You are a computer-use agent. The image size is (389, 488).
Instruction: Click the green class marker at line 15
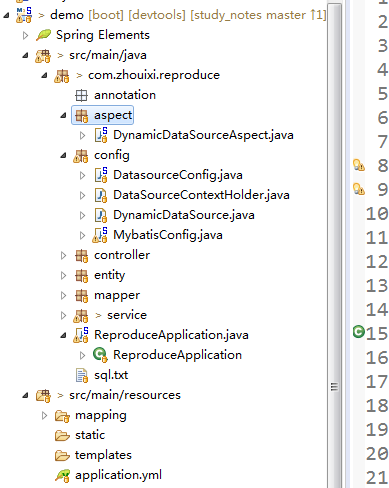(x=359, y=332)
